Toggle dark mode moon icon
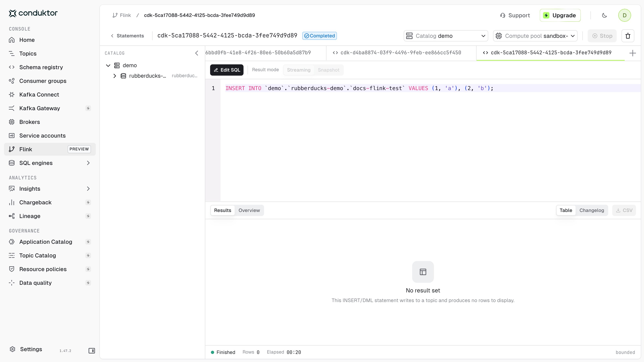Viewport: 644px width, 362px height. pos(605,15)
